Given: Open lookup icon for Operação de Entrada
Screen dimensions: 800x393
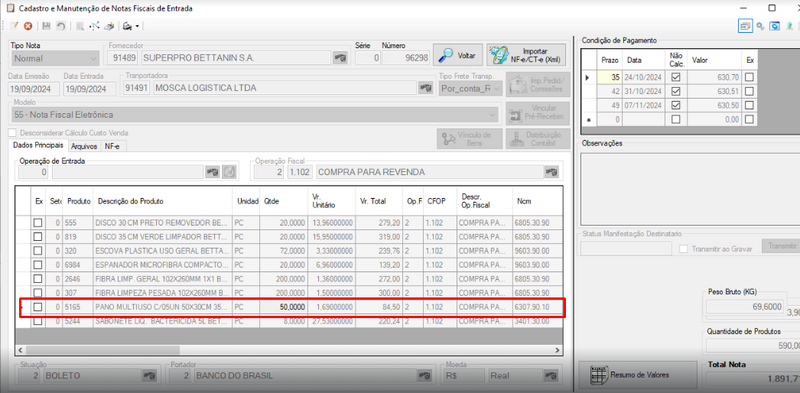Looking at the screenshot, I should pos(212,172).
